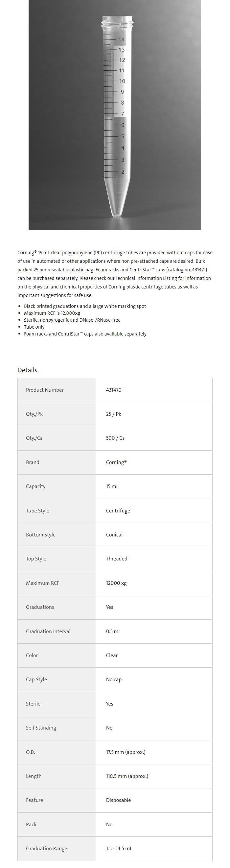Click the Tube Style row label
Screen dimensions: 230x868
coord(37,510)
